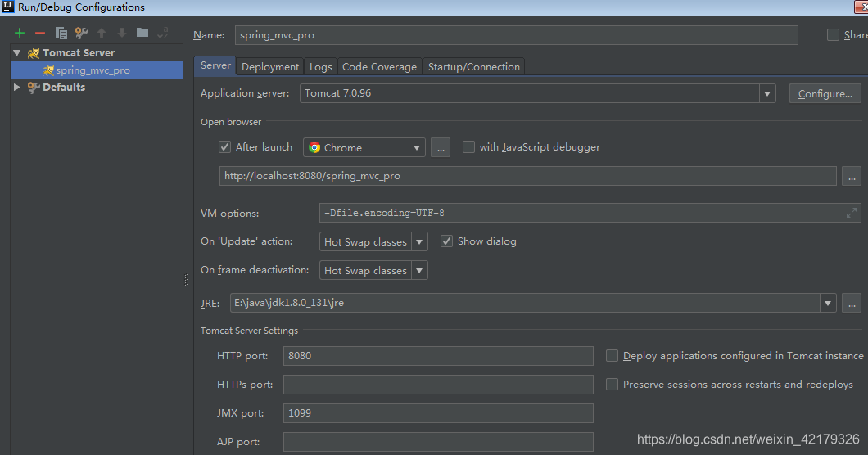This screenshot has width=868, height=455.
Task: Remove the selected configuration
Action: pos(40,34)
